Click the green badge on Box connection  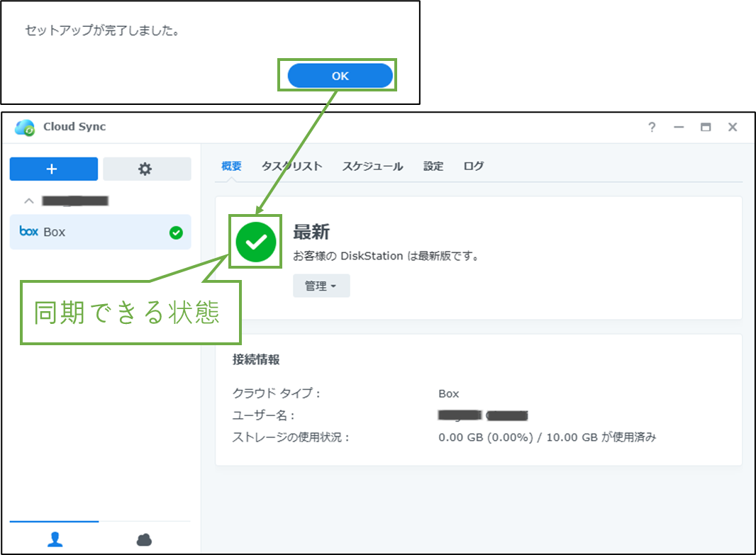coord(177,232)
